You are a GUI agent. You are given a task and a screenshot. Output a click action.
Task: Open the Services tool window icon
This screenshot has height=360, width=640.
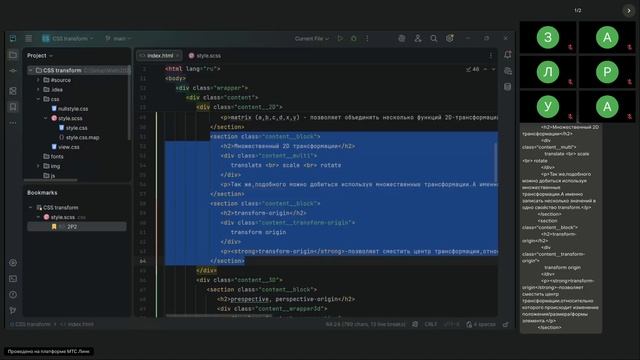click(x=13, y=262)
